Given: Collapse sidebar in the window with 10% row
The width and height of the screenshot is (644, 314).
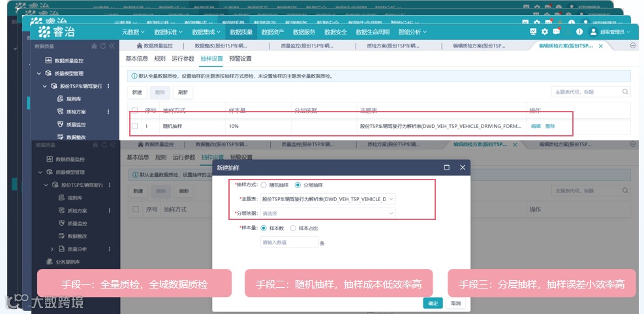Looking at the screenshot, I should (x=112, y=46).
